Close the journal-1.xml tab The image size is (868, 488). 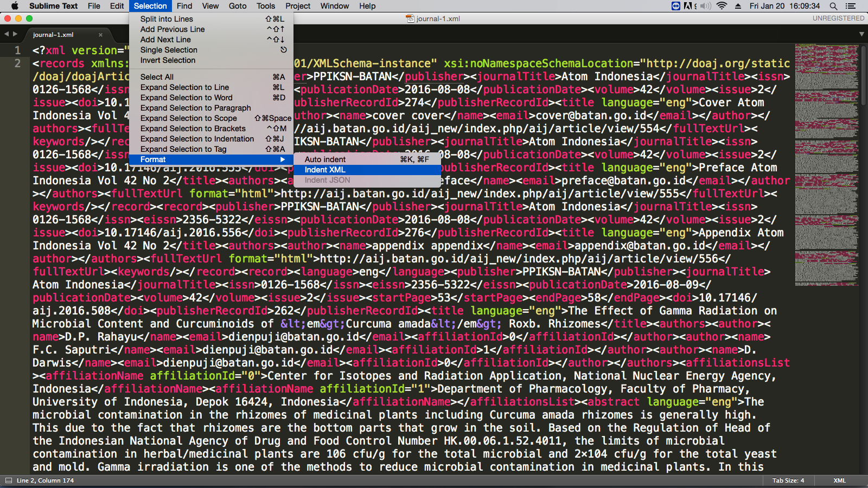pyautogui.click(x=100, y=35)
